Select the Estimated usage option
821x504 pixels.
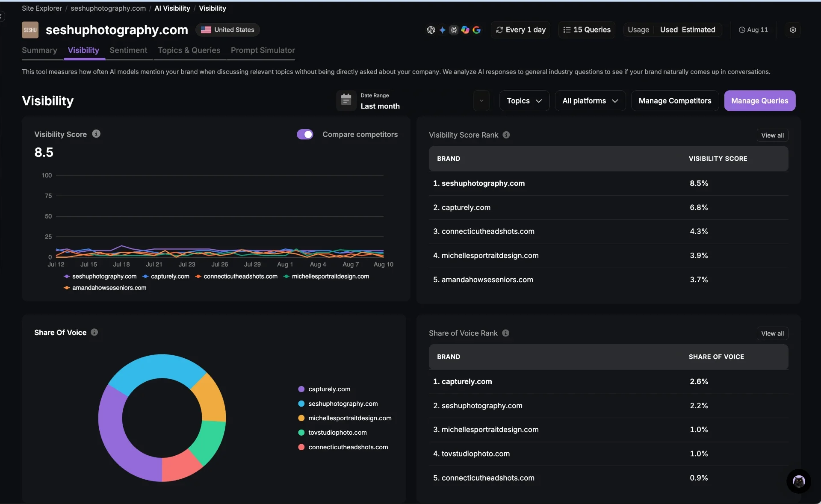click(x=698, y=30)
